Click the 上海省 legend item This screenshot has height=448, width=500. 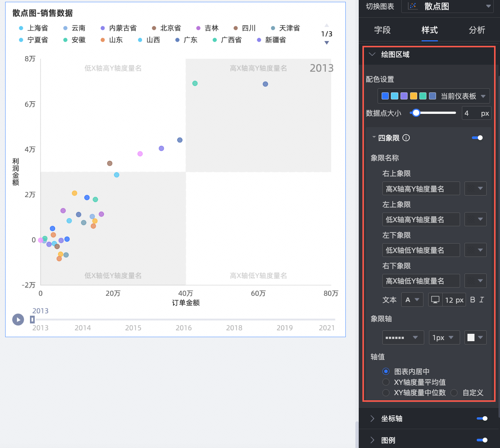pos(34,28)
